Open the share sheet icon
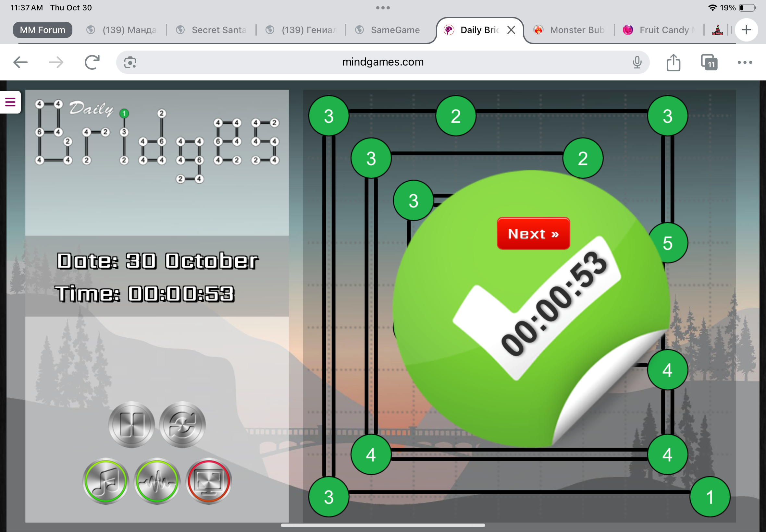This screenshot has width=766, height=532. 673,62
